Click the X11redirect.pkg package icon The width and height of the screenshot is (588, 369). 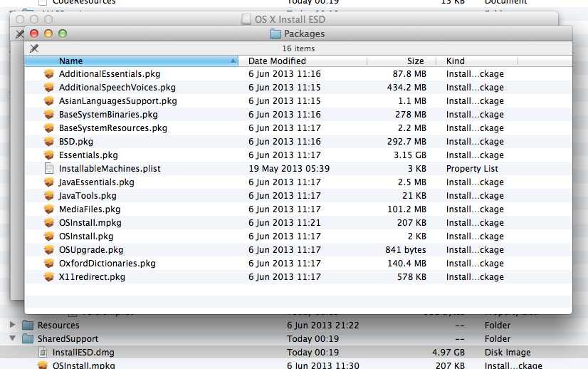click(48, 276)
